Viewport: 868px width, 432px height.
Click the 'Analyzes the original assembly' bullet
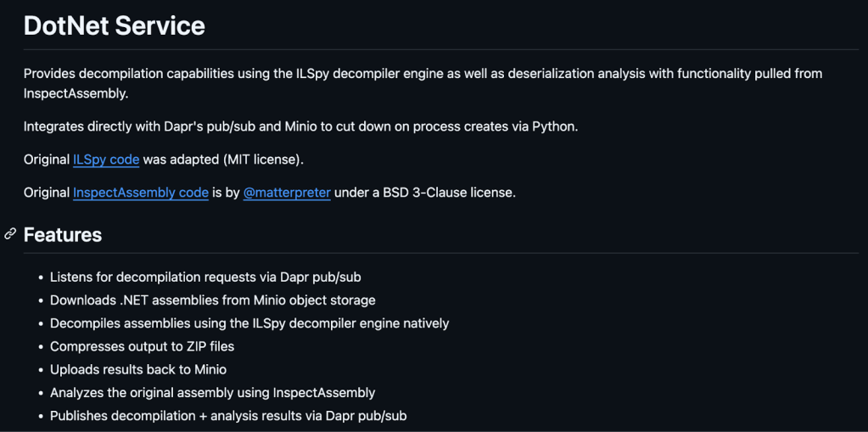pyautogui.click(x=212, y=392)
